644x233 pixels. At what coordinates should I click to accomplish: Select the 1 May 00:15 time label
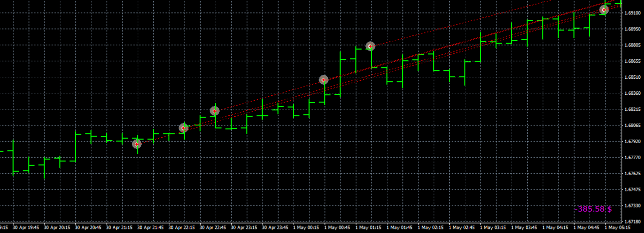307,228
